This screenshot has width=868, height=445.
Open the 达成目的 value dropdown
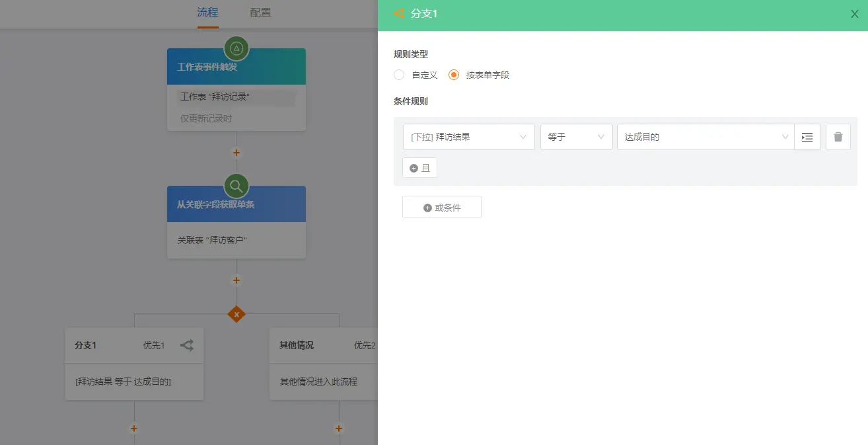point(705,137)
